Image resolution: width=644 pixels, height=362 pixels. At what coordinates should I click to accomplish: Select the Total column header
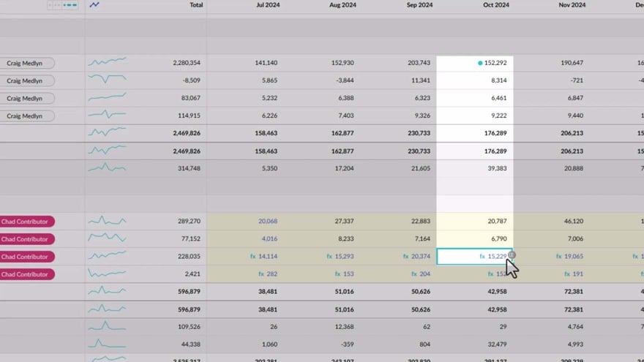tap(196, 5)
